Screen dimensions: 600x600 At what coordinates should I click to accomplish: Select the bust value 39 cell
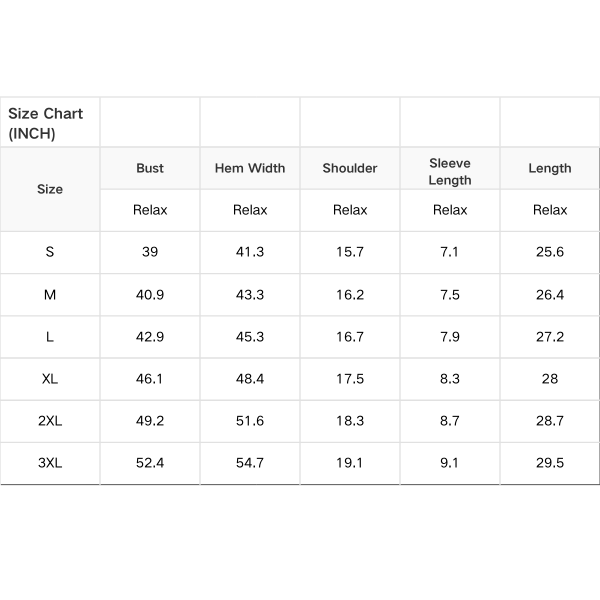(x=150, y=253)
